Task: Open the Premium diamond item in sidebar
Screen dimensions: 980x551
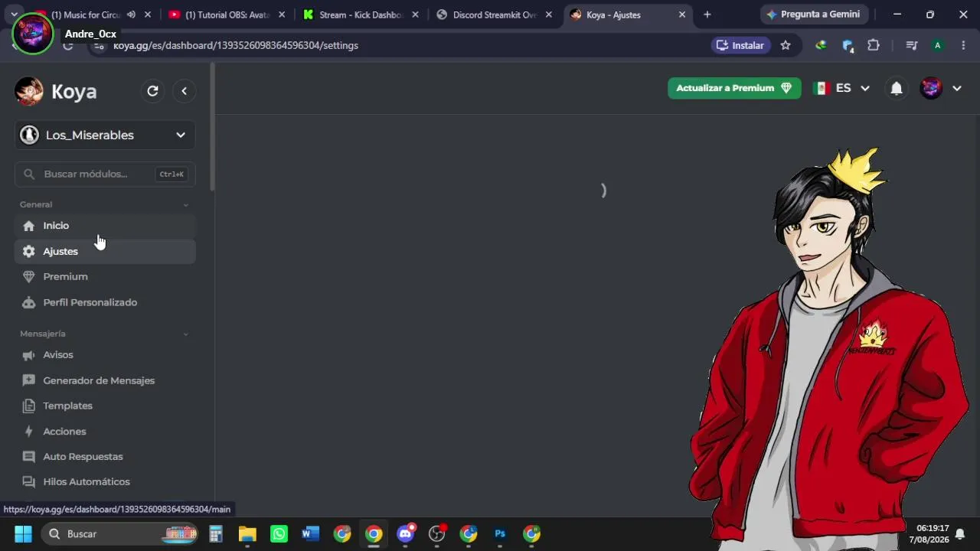Action: coord(105,276)
